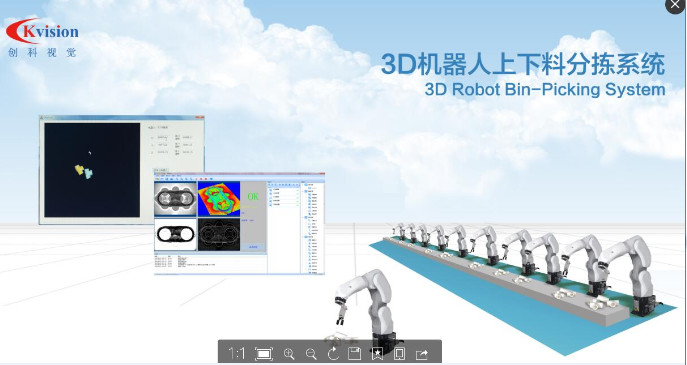Click the colored depth map thumbnail
The width and height of the screenshot is (687, 365).
[x=219, y=199]
